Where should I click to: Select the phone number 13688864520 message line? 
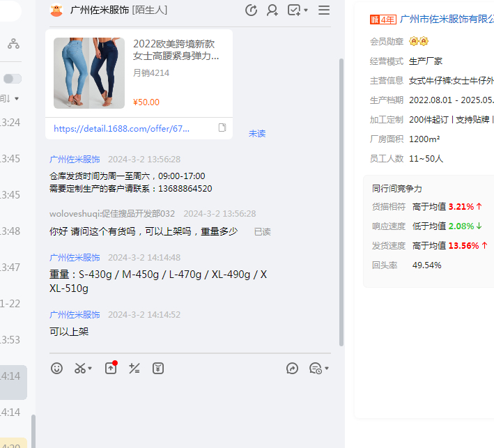[131, 189]
